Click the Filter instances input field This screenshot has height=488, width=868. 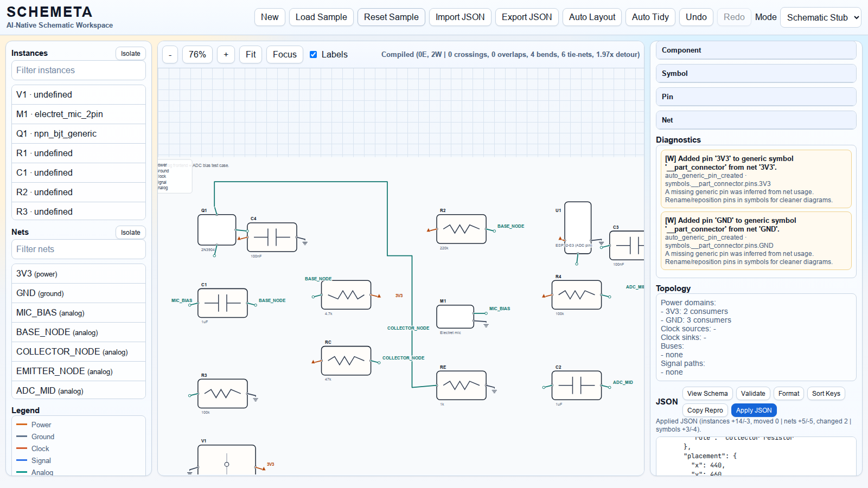(79, 70)
